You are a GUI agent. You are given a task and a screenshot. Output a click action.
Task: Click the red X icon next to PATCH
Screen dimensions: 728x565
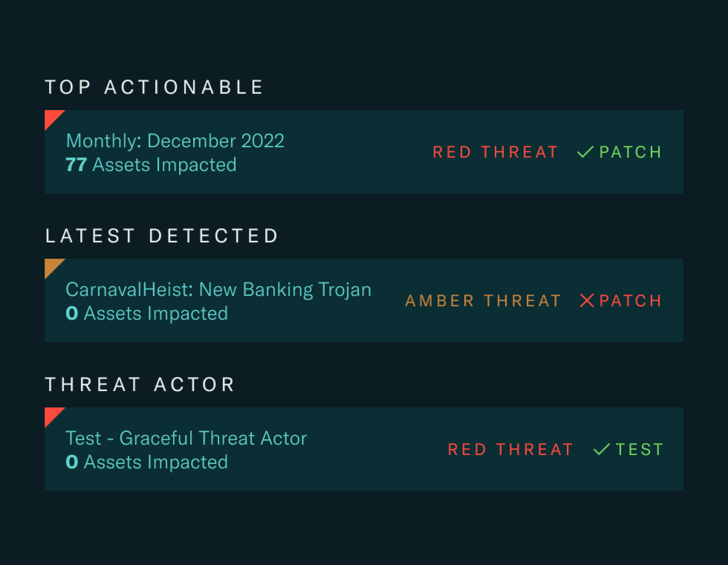587,301
